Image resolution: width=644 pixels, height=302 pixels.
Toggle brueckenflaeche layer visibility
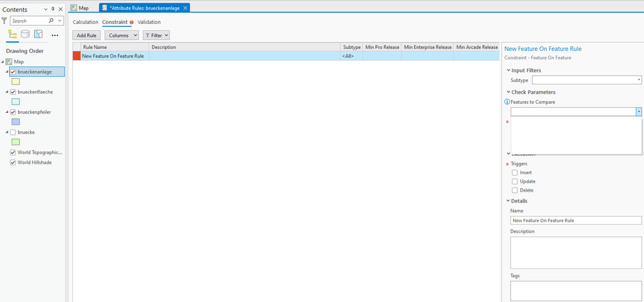point(13,92)
